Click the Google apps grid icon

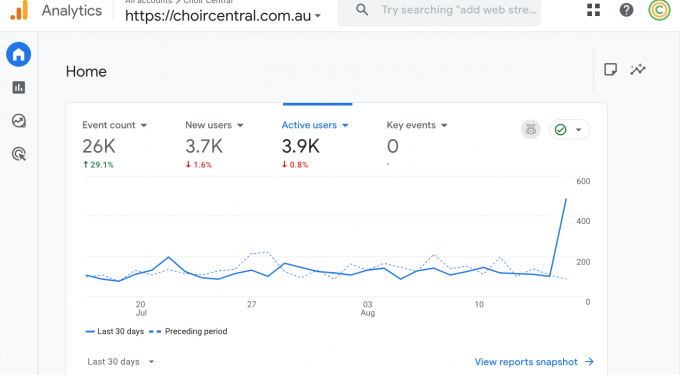(593, 10)
